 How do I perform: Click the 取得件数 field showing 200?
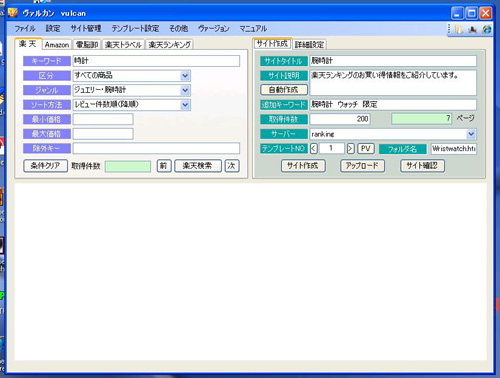(x=340, y=119)
